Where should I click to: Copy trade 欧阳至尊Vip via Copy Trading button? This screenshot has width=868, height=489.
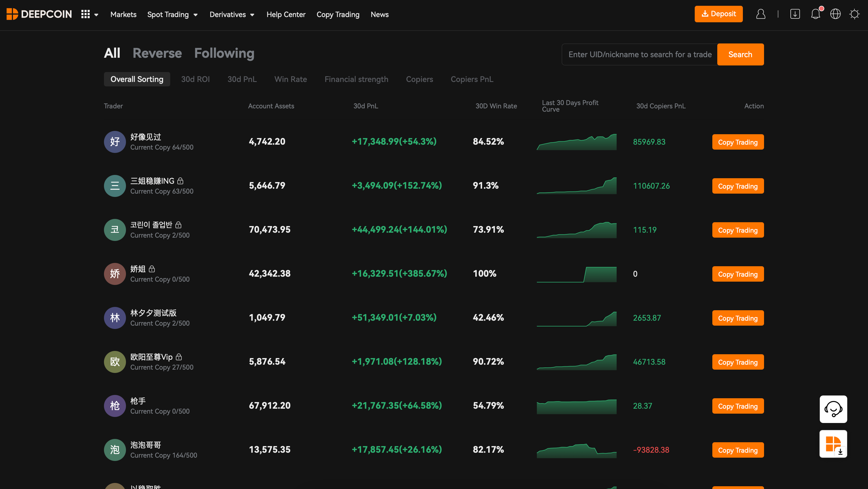pos(738,362)
